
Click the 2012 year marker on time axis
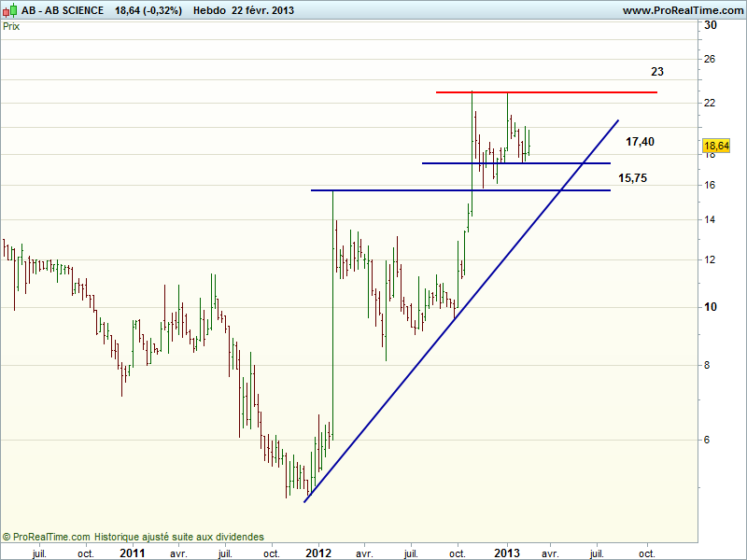point(319,553)
